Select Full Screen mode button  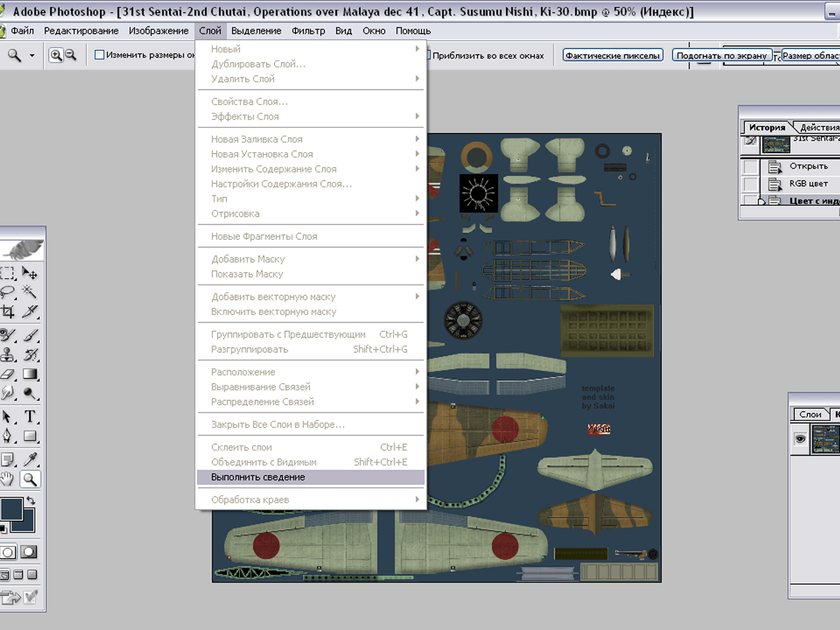pyautogui.click(x=32, y=575)
